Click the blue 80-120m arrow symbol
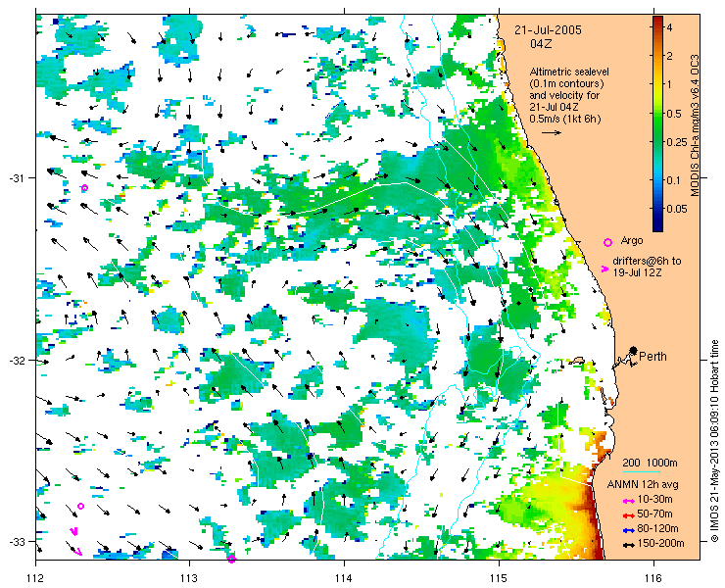Viewport: 725px width, 588px height. pyautogui.click(x=628, y=530)
